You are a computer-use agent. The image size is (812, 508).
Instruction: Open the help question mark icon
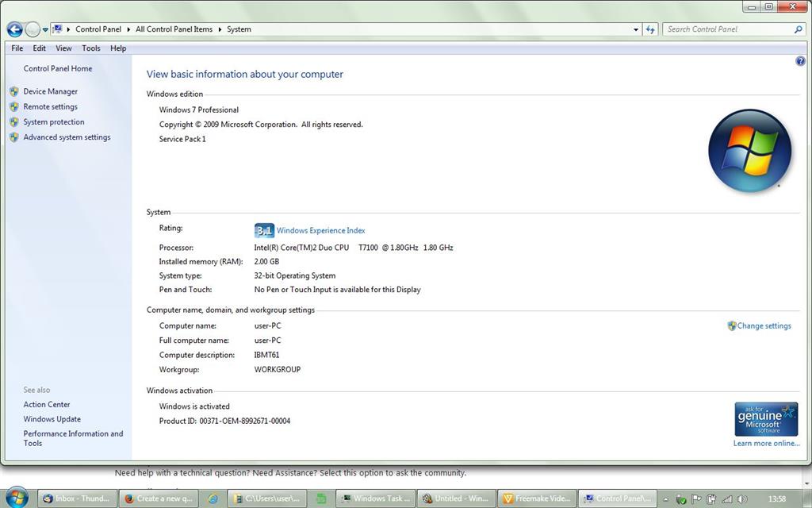tap(800, 61)
